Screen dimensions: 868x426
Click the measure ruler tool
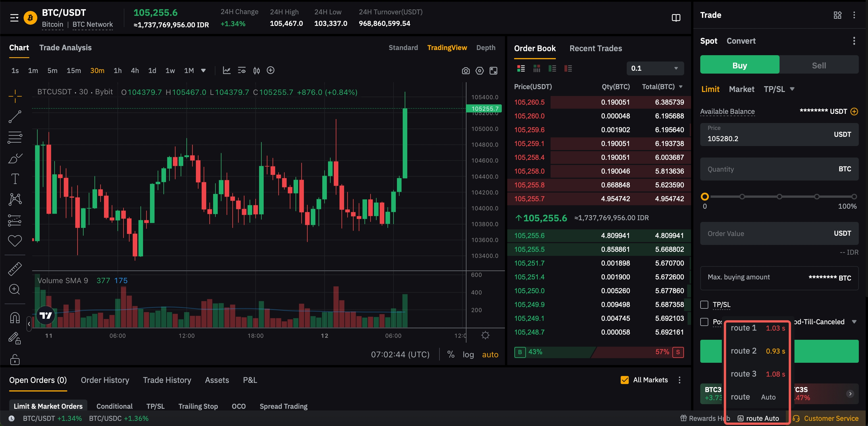[x=15, y=269]
